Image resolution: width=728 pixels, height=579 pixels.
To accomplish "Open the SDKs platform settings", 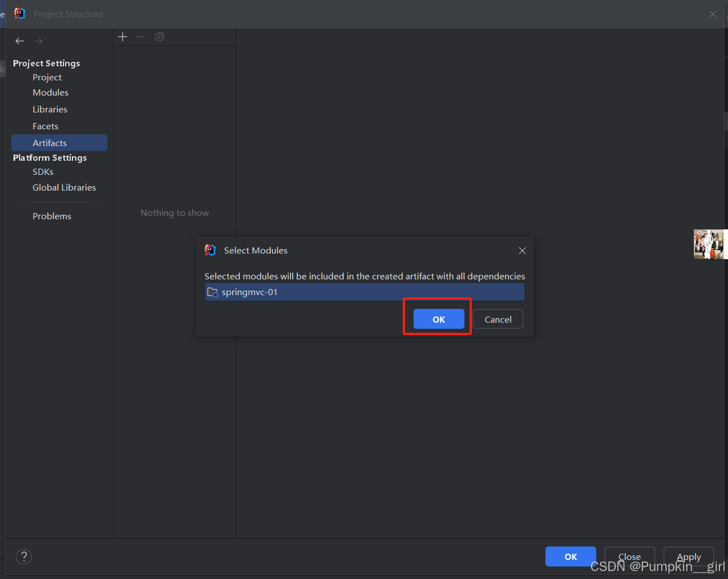I will click(x=43, y=172).
